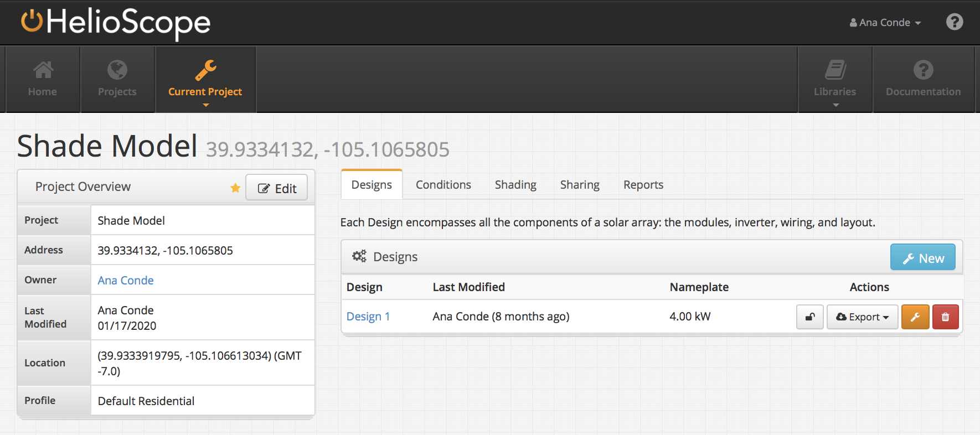Click the Edit project button
Viewport: 980px width, 435px height.
pos(277,188)
